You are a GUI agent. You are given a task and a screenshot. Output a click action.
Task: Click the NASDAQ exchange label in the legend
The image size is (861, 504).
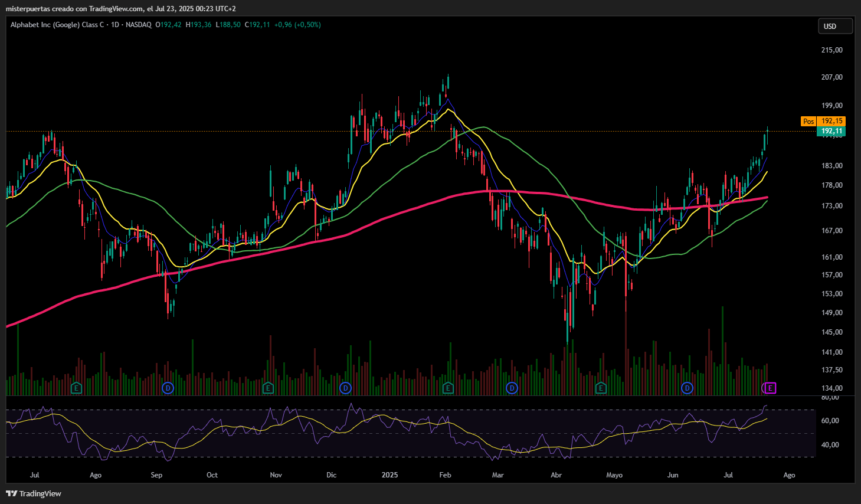[139, 25]
